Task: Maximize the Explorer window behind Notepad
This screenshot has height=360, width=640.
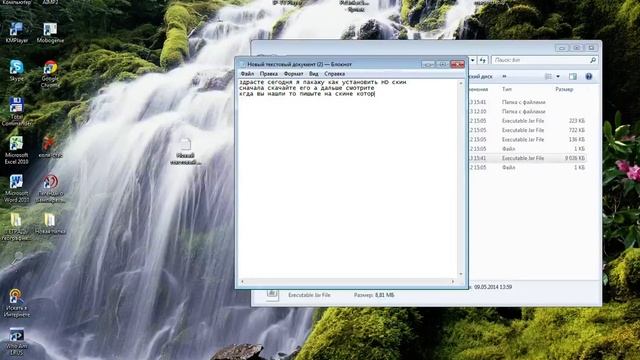Action: (576, 48)
